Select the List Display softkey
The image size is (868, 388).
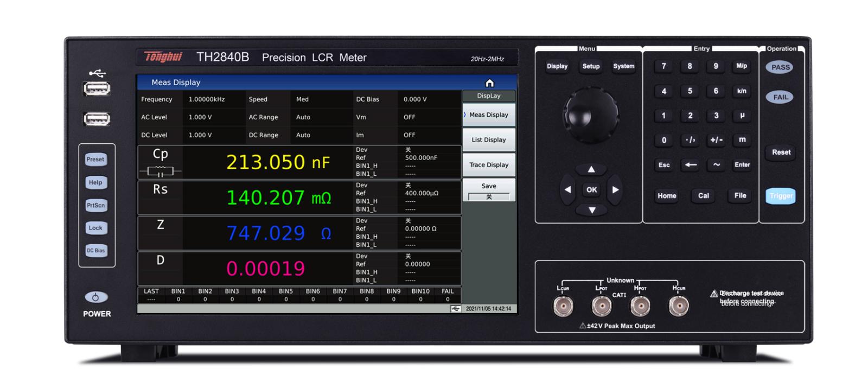(489, 140)
